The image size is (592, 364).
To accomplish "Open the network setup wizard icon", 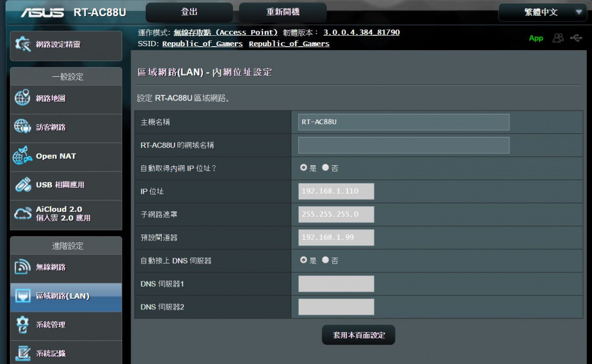I will (23, 44).
